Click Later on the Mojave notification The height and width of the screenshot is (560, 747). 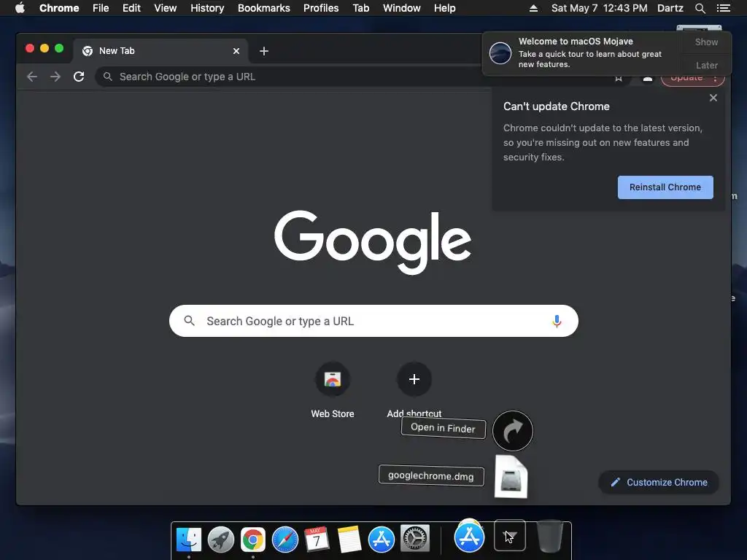[706, 65]
